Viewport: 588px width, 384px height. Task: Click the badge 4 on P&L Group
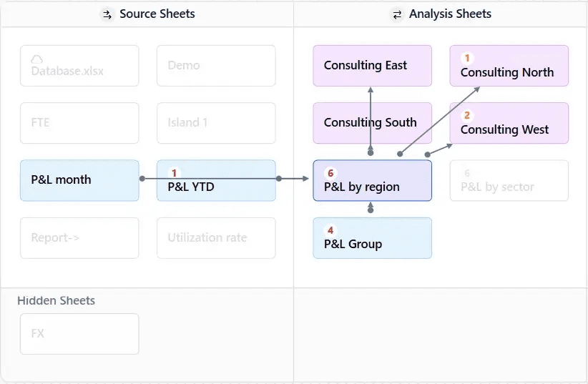(x=330, y=230)
